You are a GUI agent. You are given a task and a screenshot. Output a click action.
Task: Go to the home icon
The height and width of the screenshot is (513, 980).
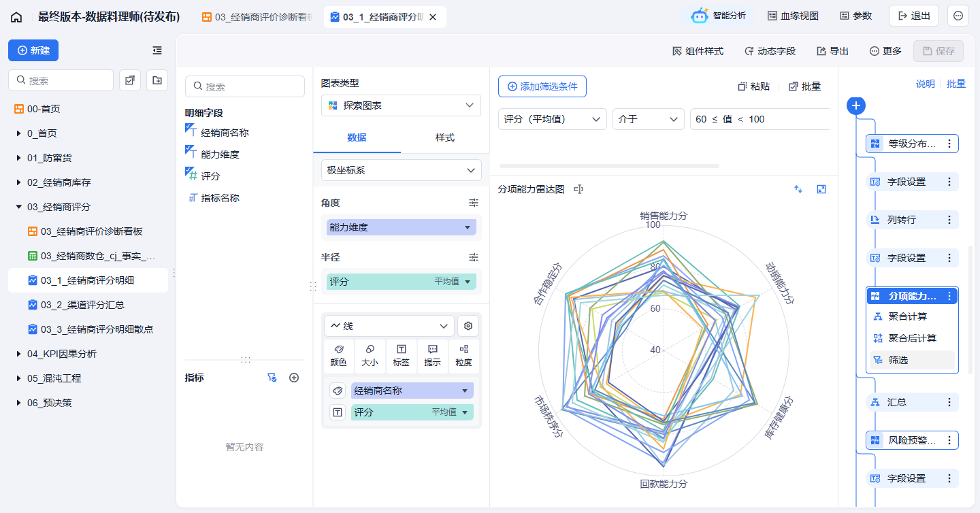point(16,17)
